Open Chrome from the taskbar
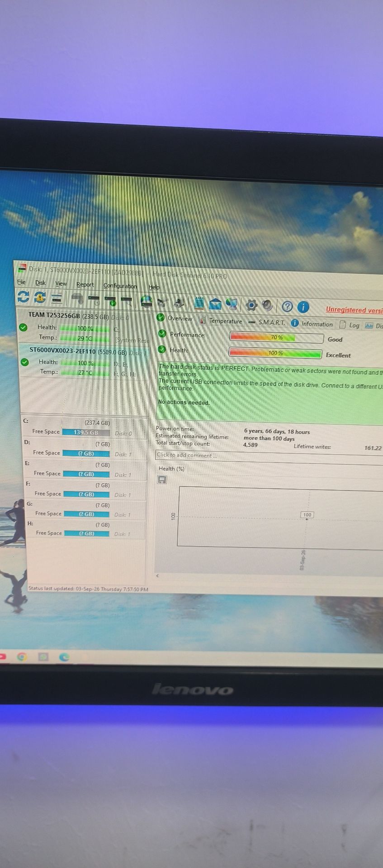 click(22, 656)
